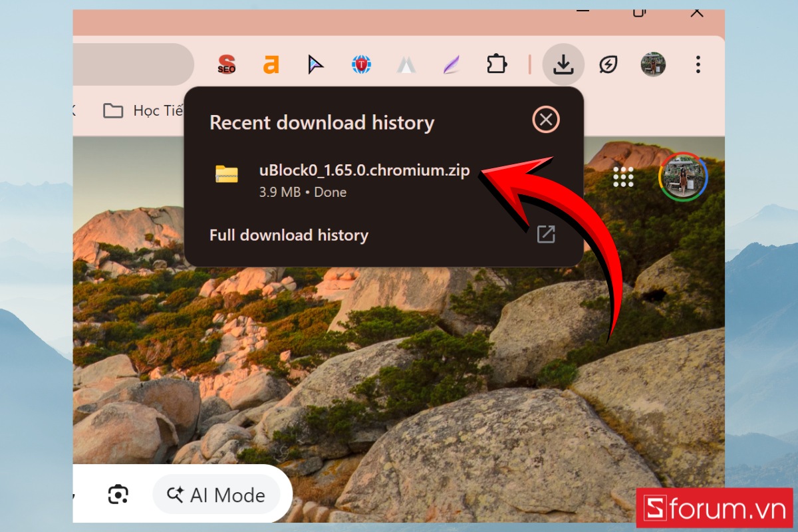The height and width of the screenshot is (532, 798).
Task: Expand the Học Tiếng bookmarks folder
Action: coord(148,110)
